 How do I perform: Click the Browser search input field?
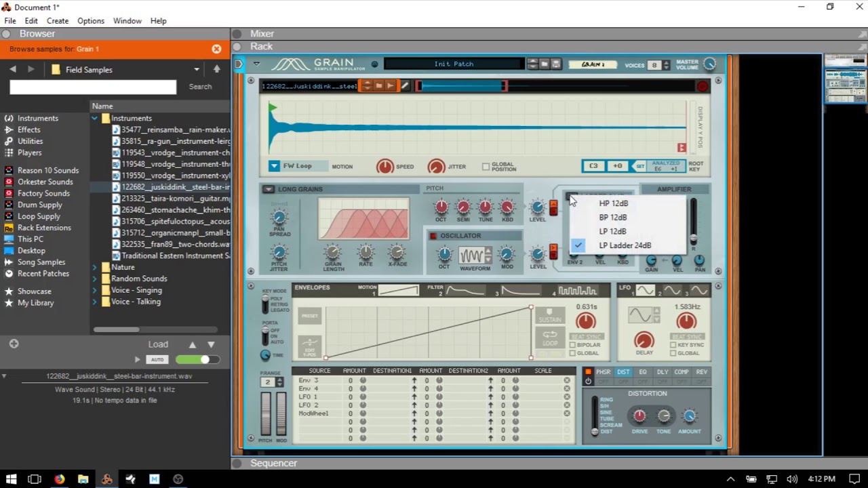[x=93, y=87]
